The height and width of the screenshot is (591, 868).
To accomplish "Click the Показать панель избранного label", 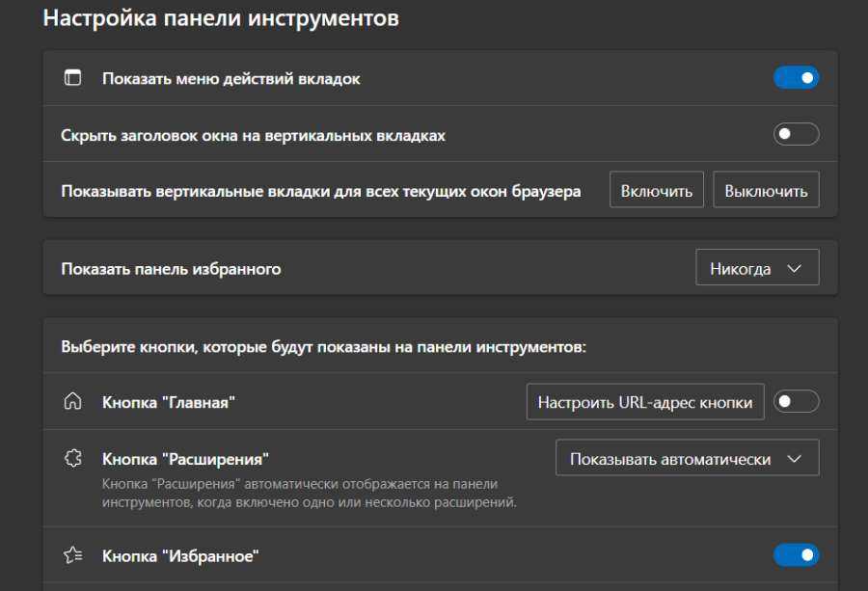I will [171, 269].
